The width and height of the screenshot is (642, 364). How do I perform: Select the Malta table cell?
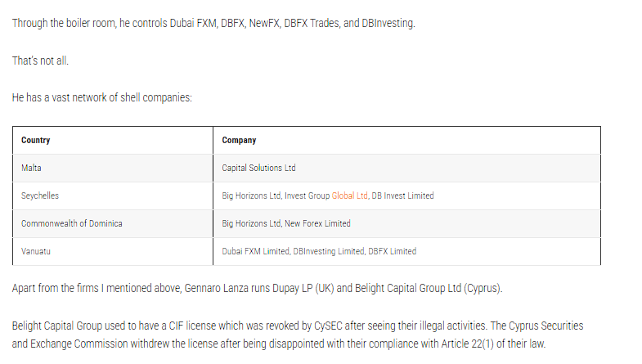point(113,169)
